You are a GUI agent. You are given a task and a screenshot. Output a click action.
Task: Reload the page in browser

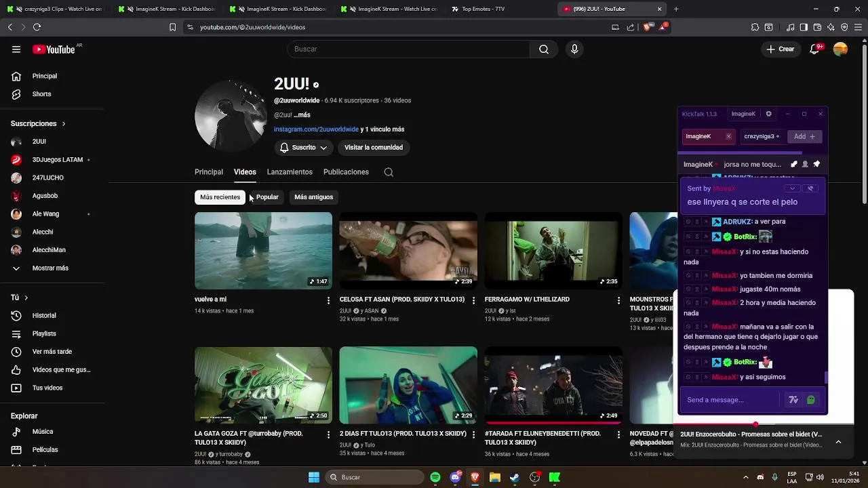tap(37, 27)
